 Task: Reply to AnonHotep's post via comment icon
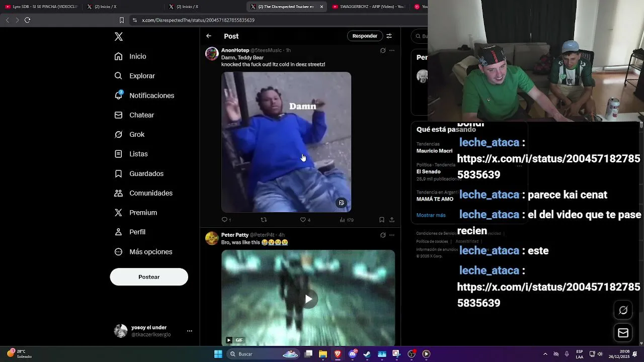pos(226,220)
